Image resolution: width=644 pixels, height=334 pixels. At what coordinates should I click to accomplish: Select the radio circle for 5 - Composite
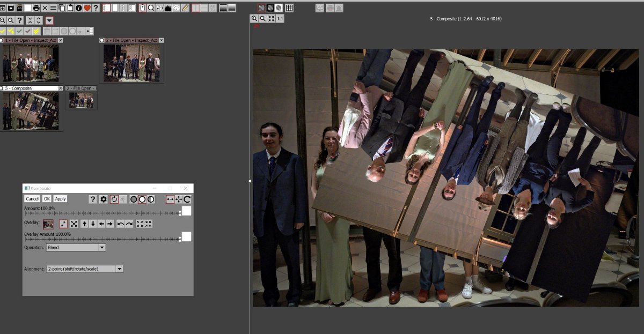2,88
